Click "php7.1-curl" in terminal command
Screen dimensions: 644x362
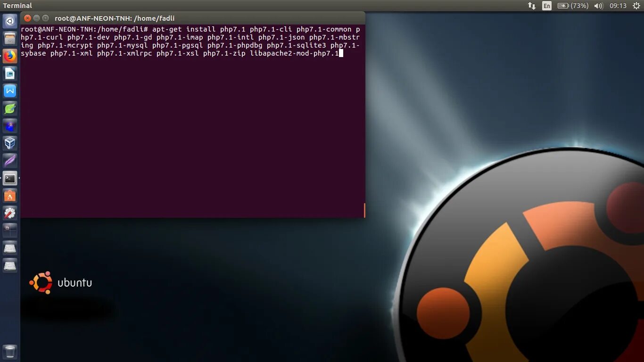point(42,37)
